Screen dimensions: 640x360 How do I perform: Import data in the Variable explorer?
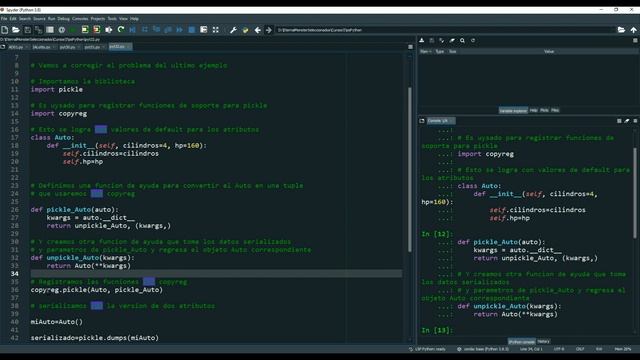coord(422,40)
